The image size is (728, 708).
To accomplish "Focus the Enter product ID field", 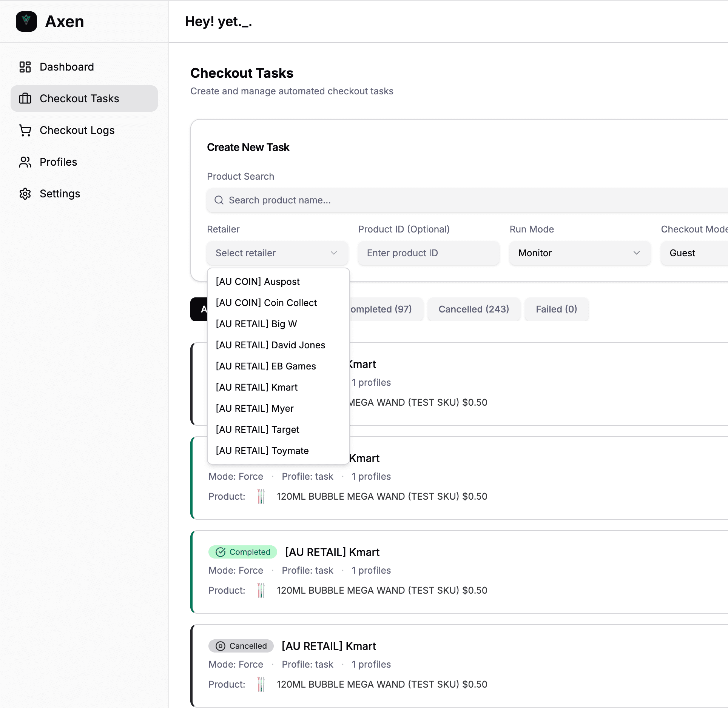I will coord(429,253).
